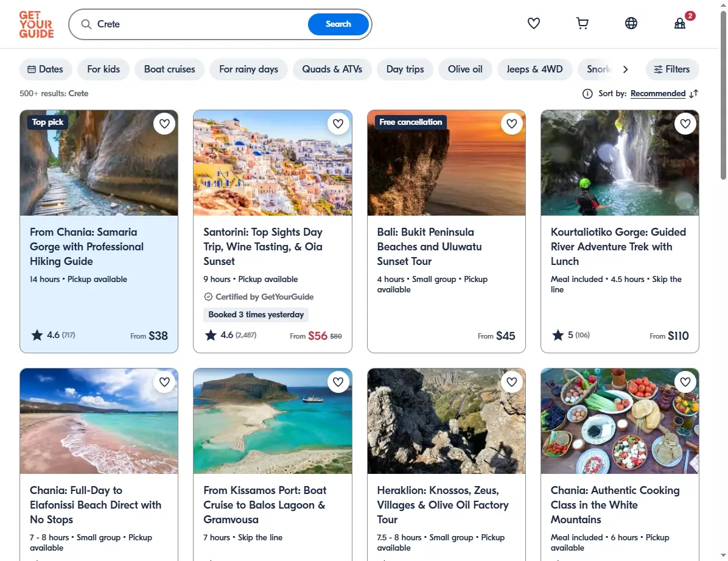Image resolution: width=728 pixels, height=561 pixels.
Task: Select the For kids category chip
Action: click(x=103, y=69)
